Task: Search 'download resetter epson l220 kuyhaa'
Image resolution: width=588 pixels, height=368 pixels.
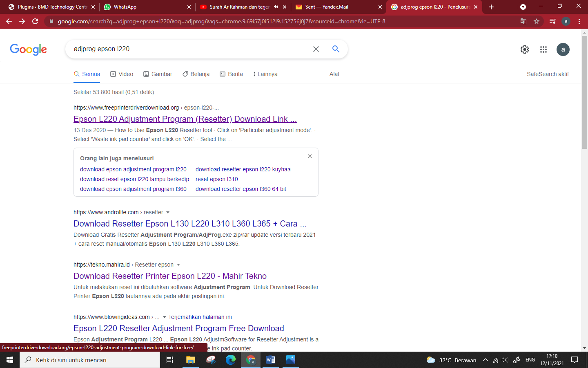Action: (243, 169)
